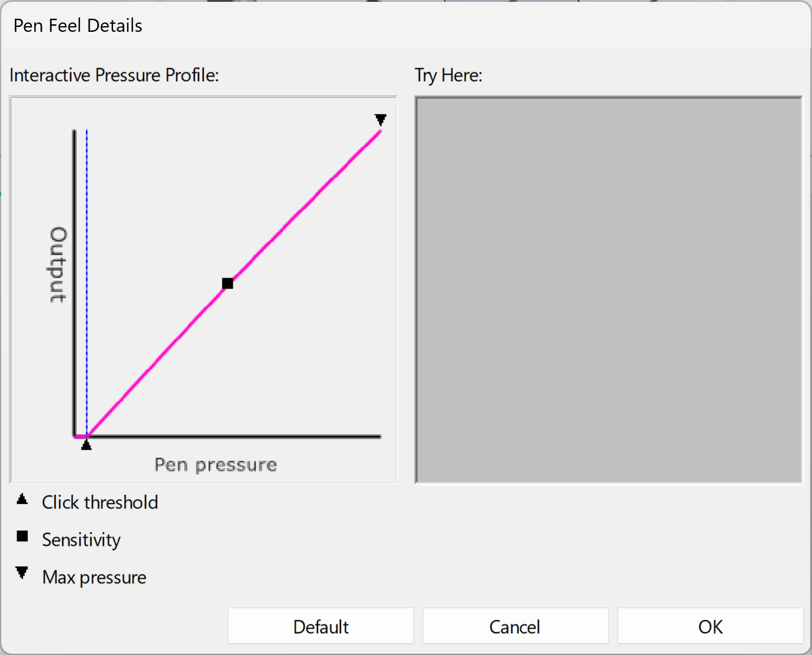Image resolution: width=812 pixels, height=655 pixels.
Task: Click the downward triangle icon beside Max pressure
Action: point(22,573)
